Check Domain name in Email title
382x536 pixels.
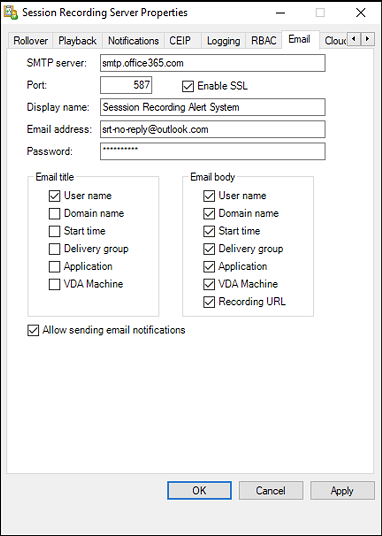[54, 214]
